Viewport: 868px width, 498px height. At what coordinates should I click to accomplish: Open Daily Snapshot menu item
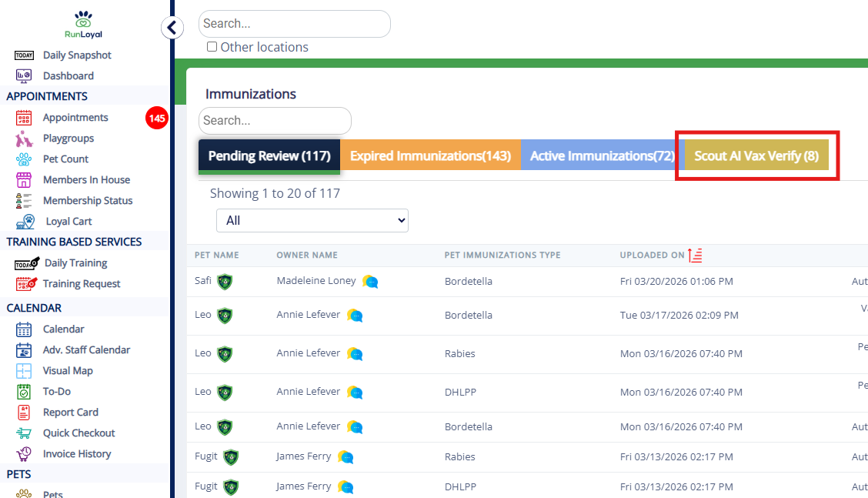click(x=77, y=55)
